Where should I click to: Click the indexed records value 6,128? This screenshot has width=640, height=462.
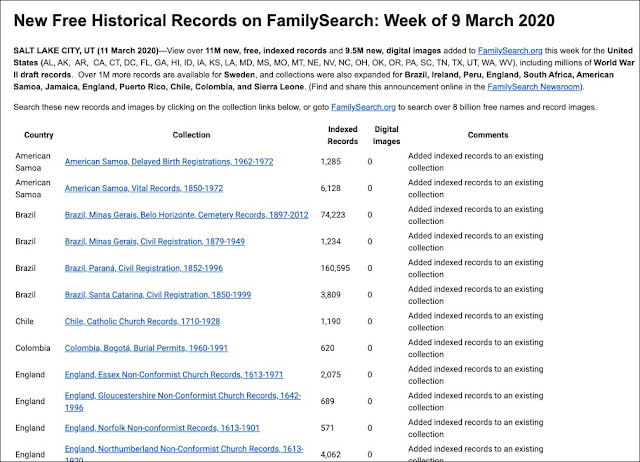331,188
